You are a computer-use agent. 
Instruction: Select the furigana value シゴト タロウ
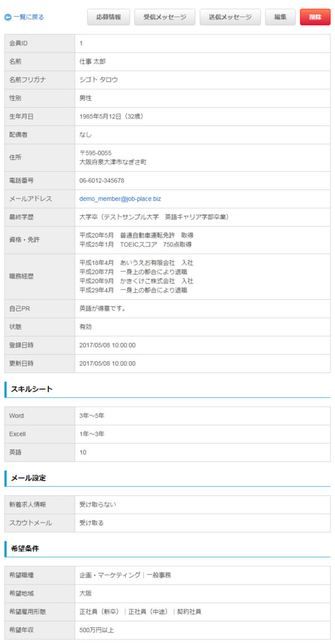tap(99, 80)
